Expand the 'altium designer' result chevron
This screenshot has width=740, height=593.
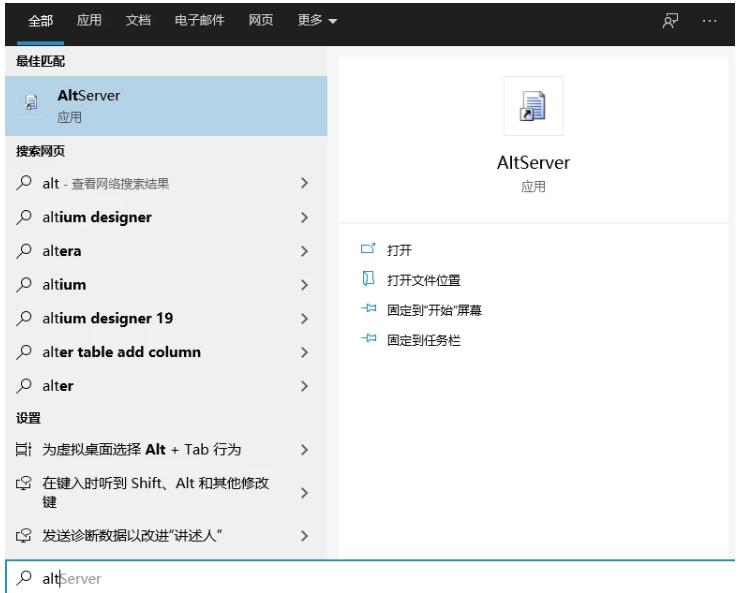[304, 217]
